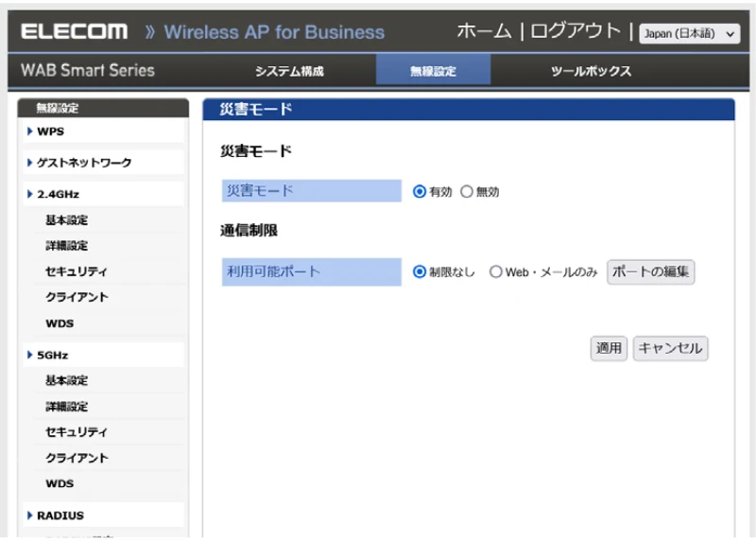
Task: Open クライアント under 5GHz
Action: point(77,458)
